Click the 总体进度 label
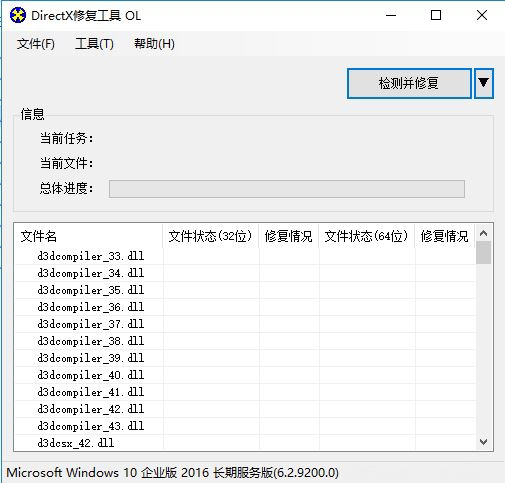The image size is (505, 483). click(x=66, y=188)
